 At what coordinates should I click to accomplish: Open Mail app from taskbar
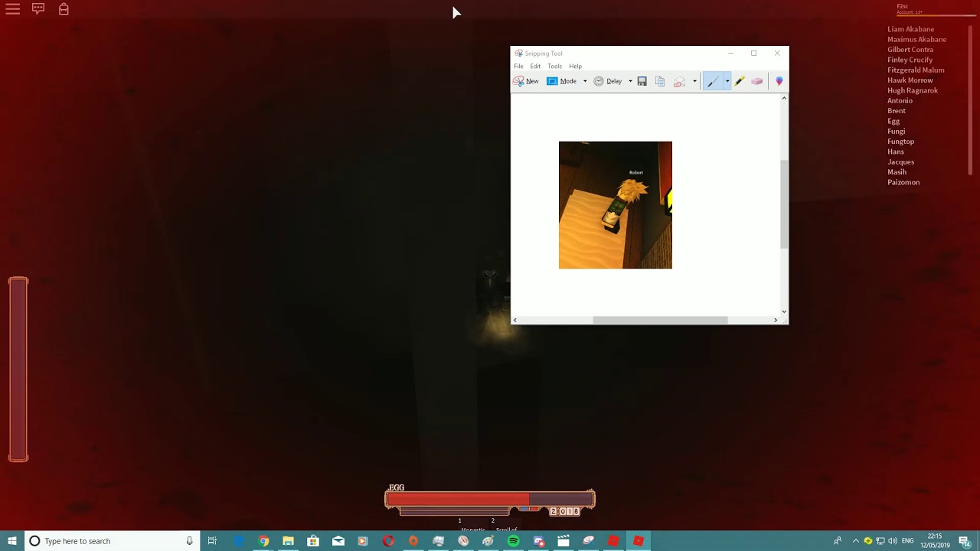[338, 541]
